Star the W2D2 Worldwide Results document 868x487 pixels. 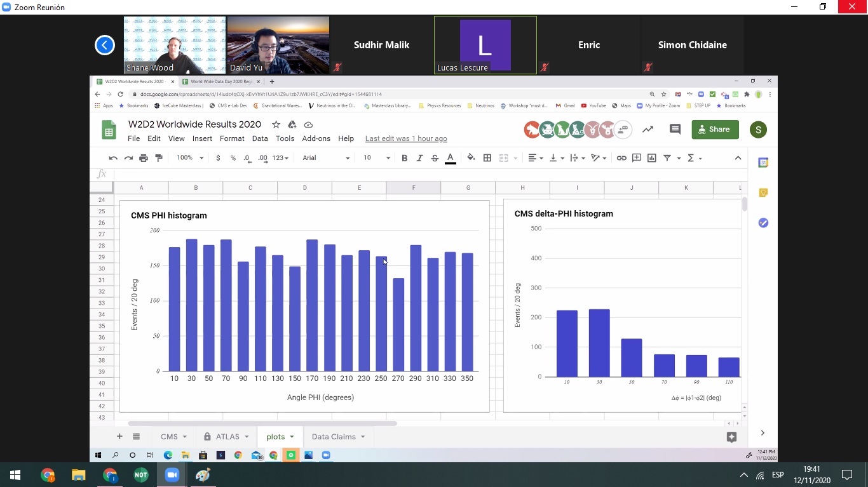click(x=276, y=124)
